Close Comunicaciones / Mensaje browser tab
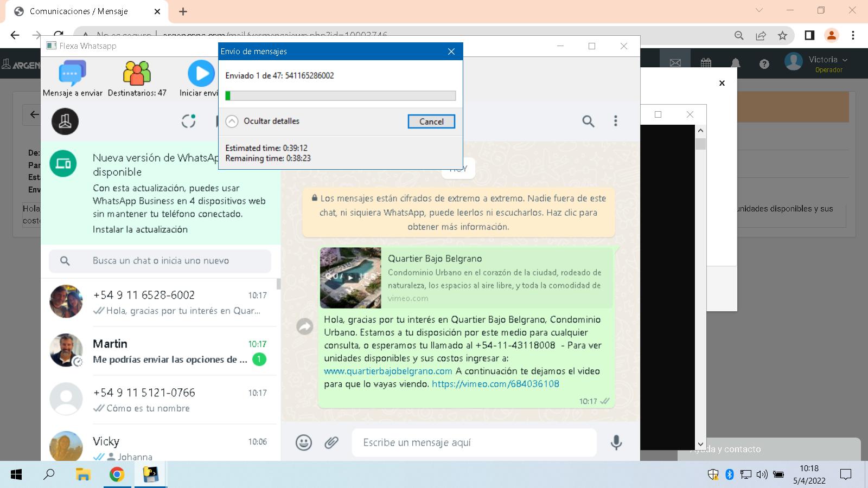Viewport: 868px width, 488px height. point(157,11)
